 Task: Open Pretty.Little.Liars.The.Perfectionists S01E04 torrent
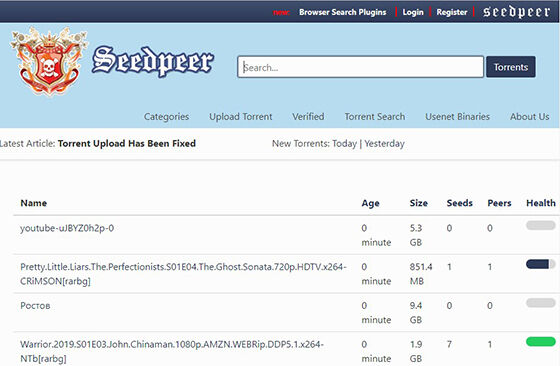183,274
